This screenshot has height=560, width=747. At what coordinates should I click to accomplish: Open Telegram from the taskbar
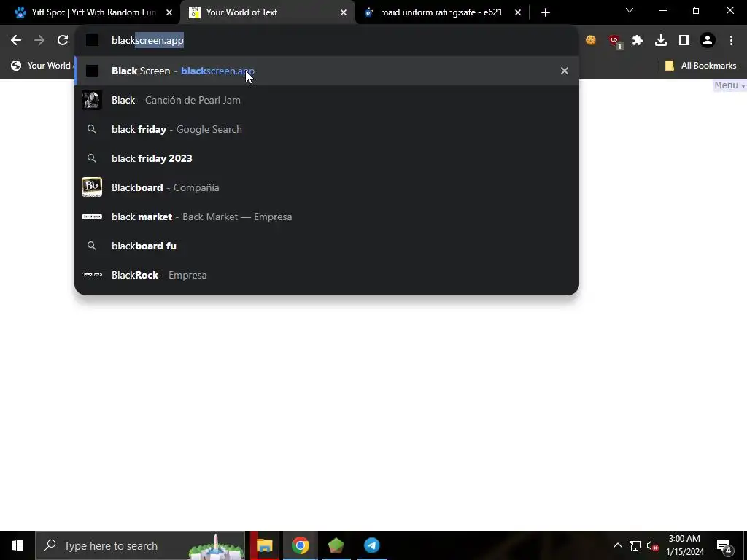click(371, 545)
